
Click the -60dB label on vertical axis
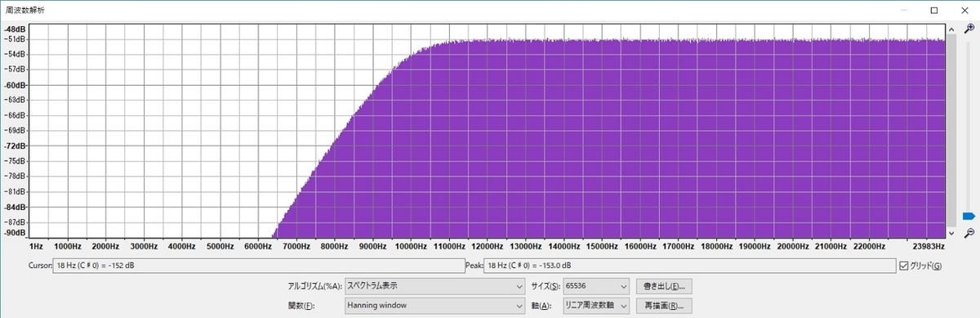pos(15,84)
